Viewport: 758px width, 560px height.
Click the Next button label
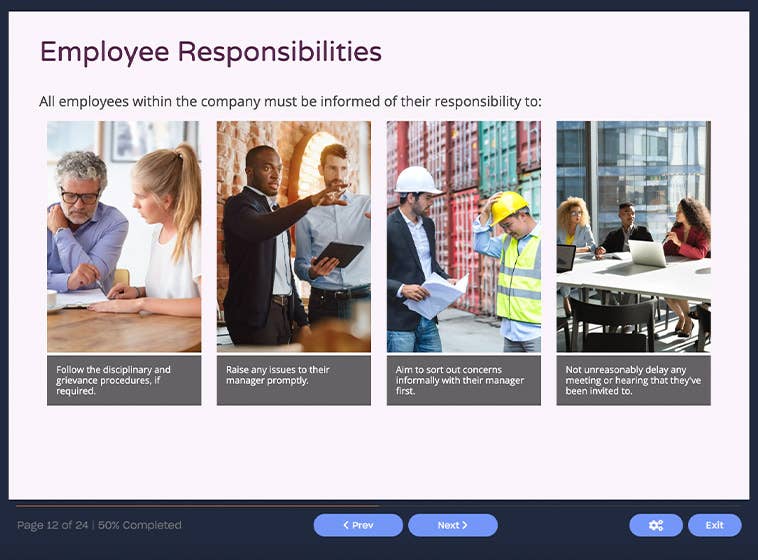pyautogui.click(x=448, y=525)
